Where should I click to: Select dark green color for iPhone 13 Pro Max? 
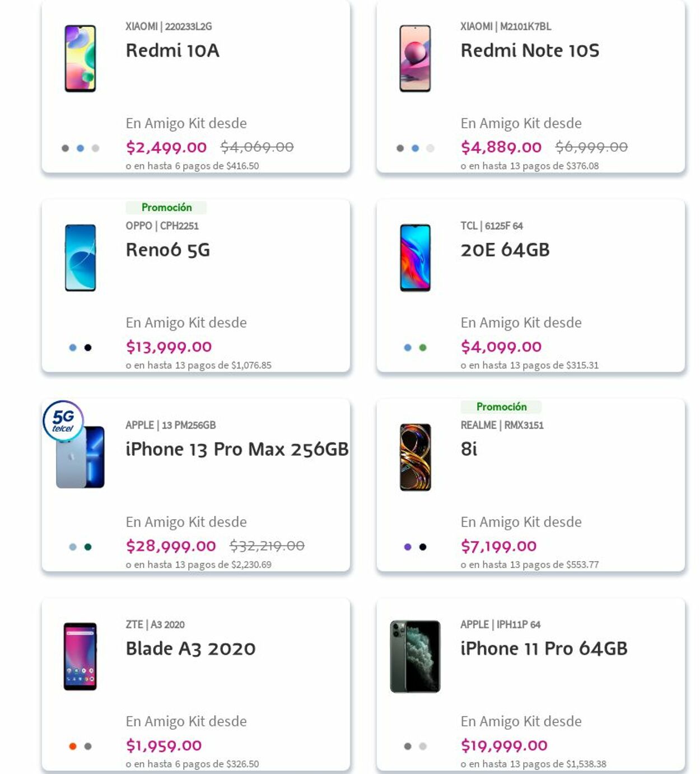88,547
